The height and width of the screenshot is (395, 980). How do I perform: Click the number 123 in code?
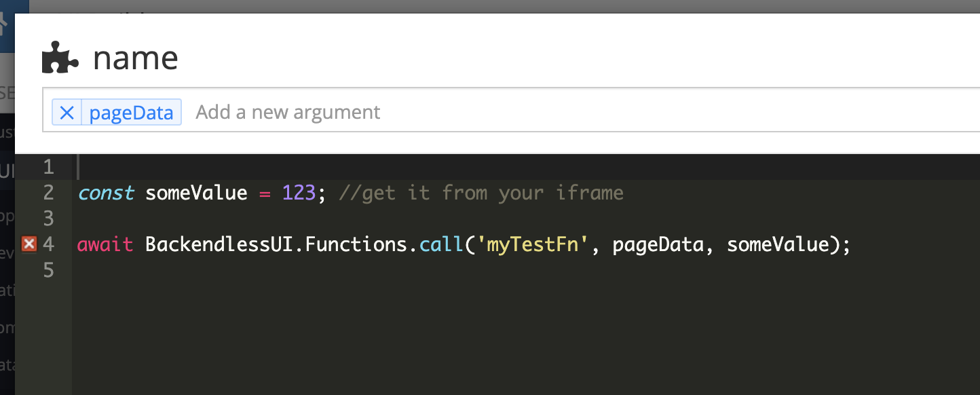point(299,193)
